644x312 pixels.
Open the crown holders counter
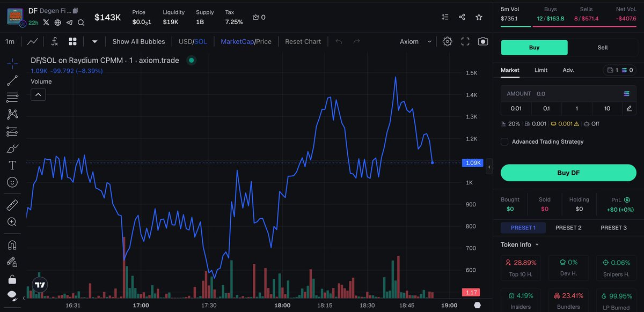[x=259, y=17]
